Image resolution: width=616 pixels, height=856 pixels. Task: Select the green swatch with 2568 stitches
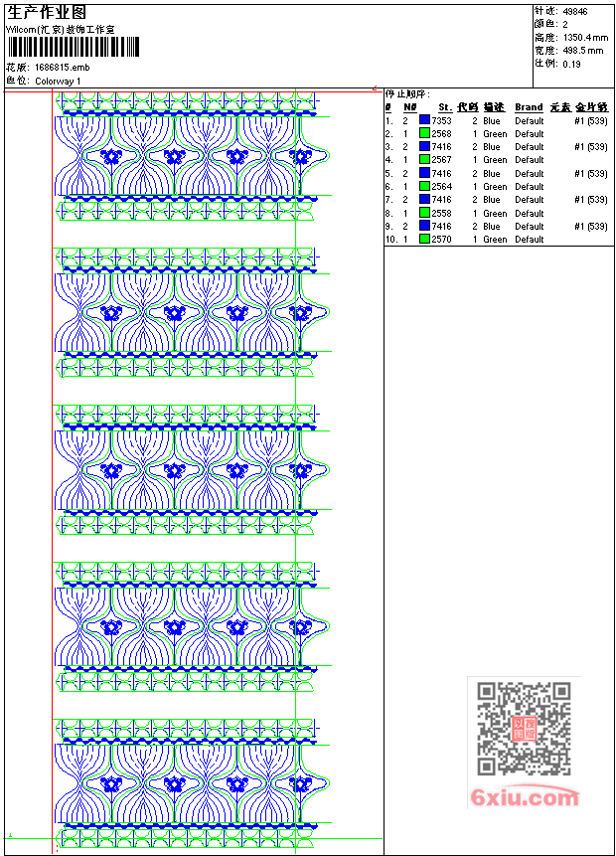coord(424,133)
